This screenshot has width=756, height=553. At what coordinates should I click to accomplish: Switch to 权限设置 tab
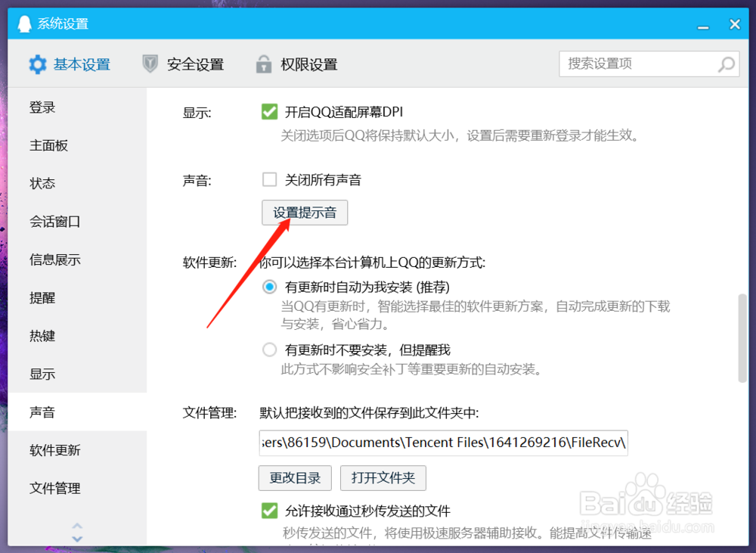pyautogui.click(x=296, y=64)
